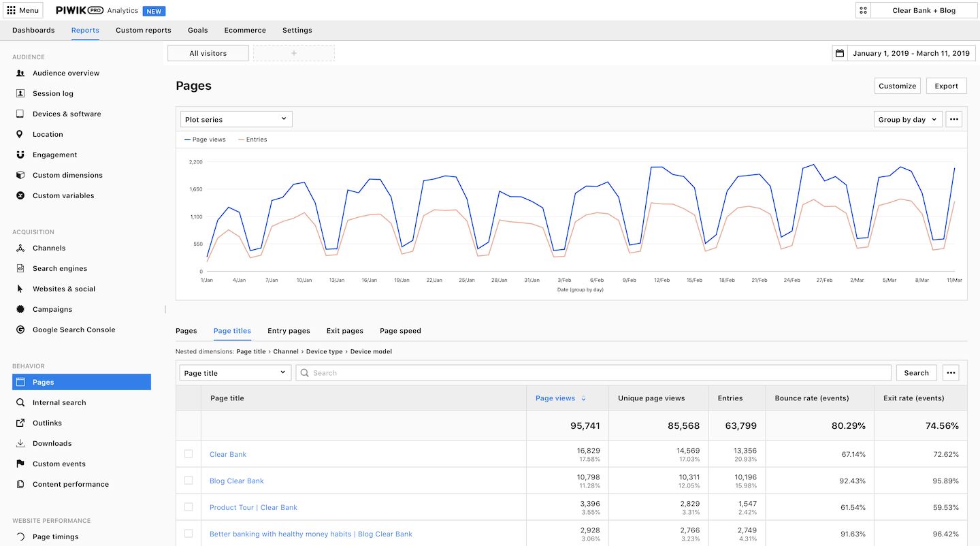Open the date range January 1 - March 11
The height and width of the screenshot is (546, 980).
tap(911, 53)
